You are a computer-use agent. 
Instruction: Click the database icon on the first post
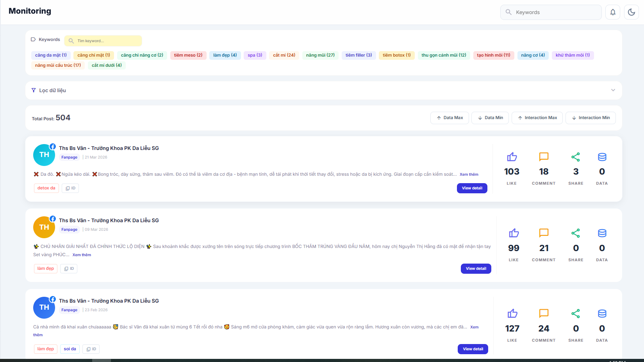602,157
